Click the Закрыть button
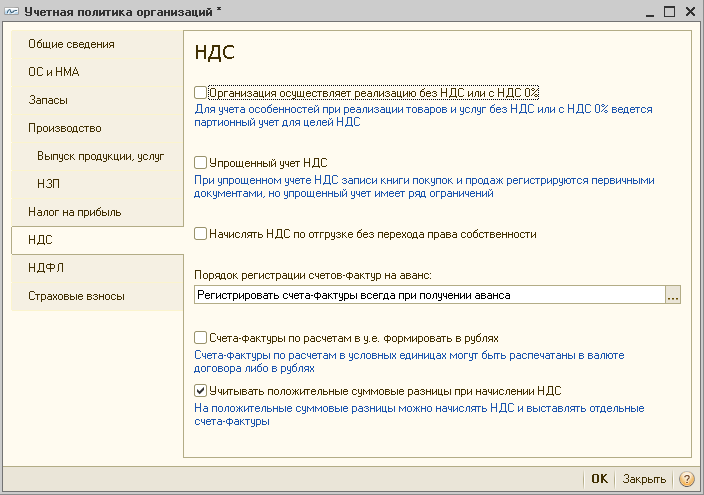The image size is (704, 495). tap(644, 479)
